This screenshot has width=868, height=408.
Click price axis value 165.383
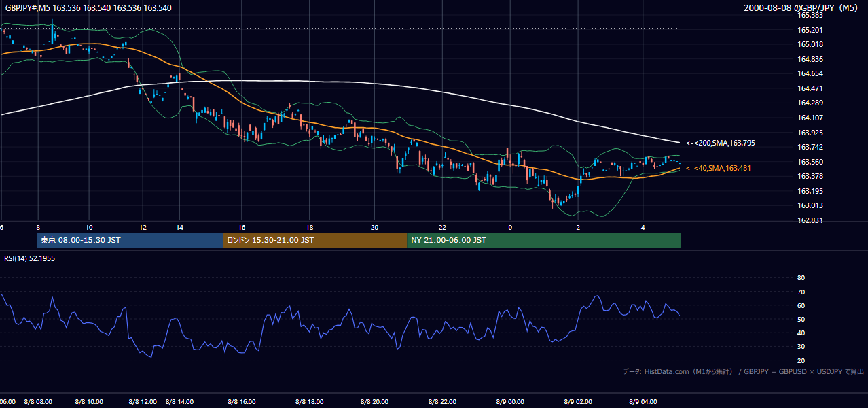[x=810, y=15]
